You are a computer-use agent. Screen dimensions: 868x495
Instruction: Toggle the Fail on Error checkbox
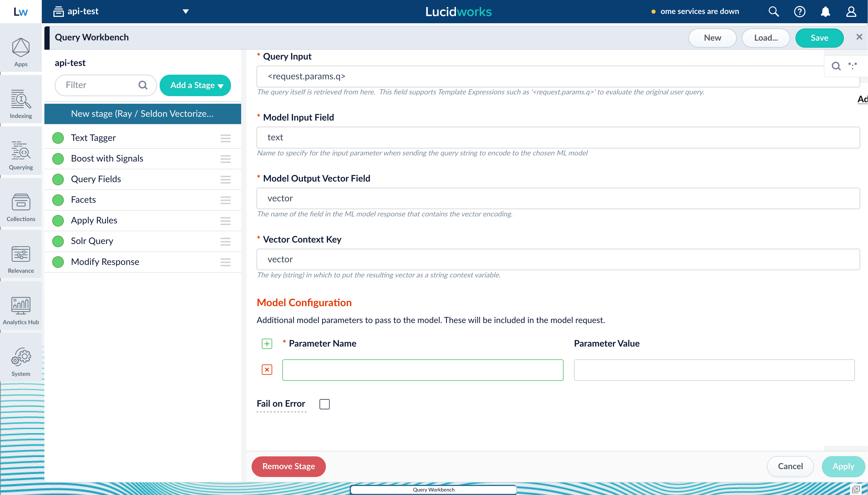324,404
